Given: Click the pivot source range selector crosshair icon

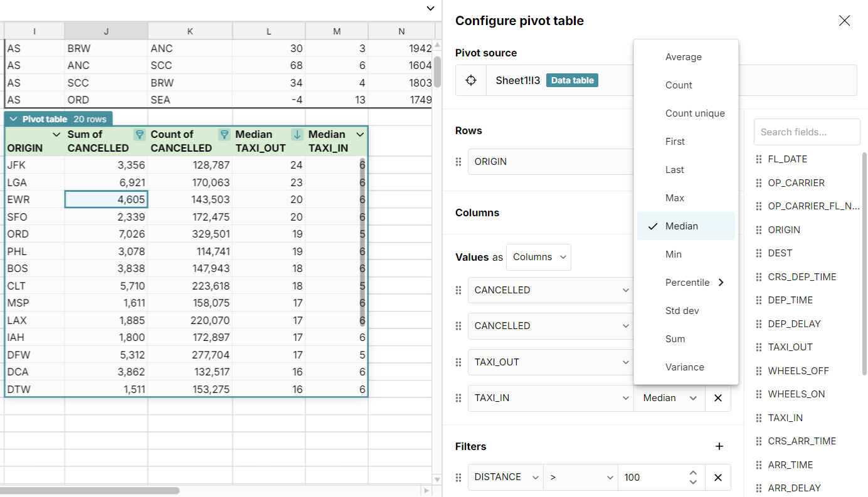Looking at the screenshot, I should pos(471,80).
